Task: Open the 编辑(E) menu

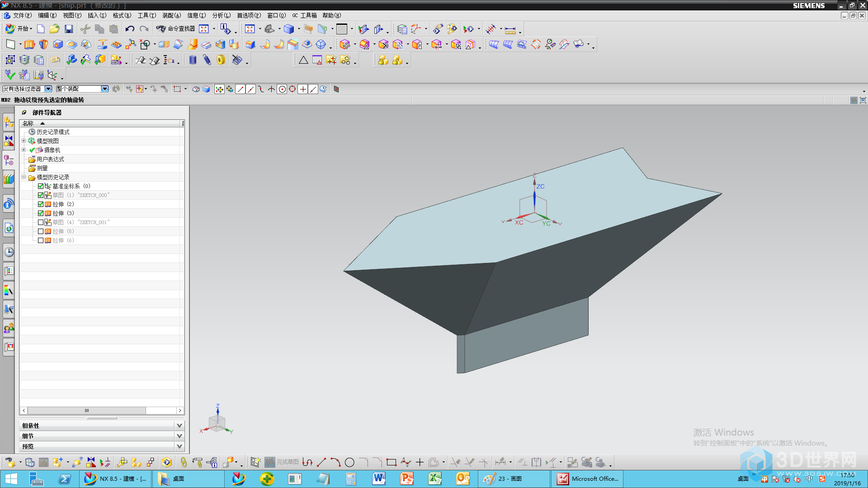Action: tap(47, 15)
